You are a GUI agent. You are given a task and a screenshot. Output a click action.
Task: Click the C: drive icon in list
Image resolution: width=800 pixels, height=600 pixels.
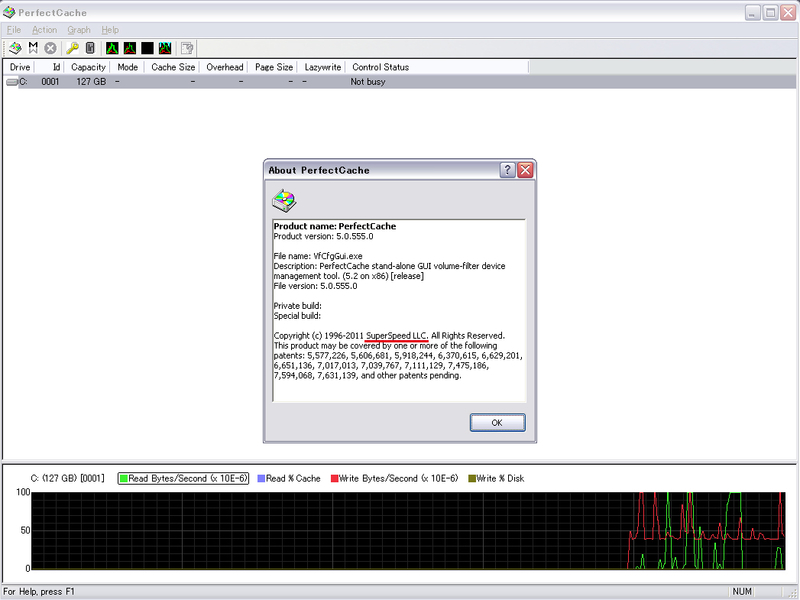(x=12, y=82)
